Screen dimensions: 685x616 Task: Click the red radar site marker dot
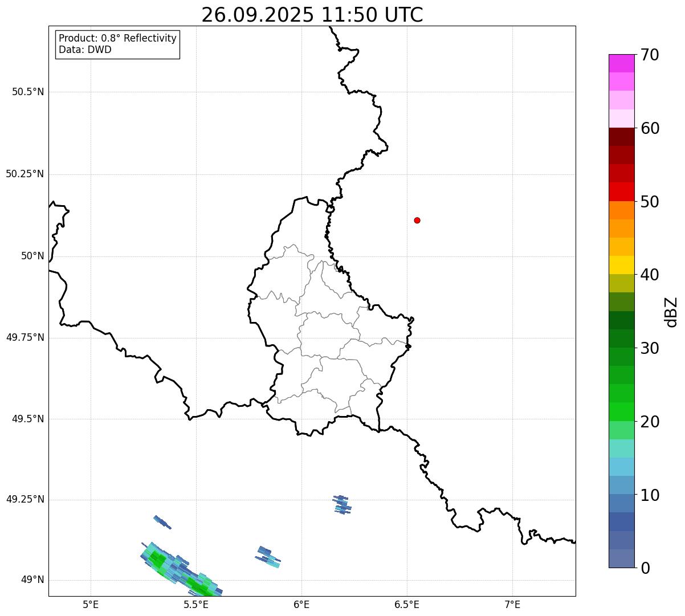point(417,221)
